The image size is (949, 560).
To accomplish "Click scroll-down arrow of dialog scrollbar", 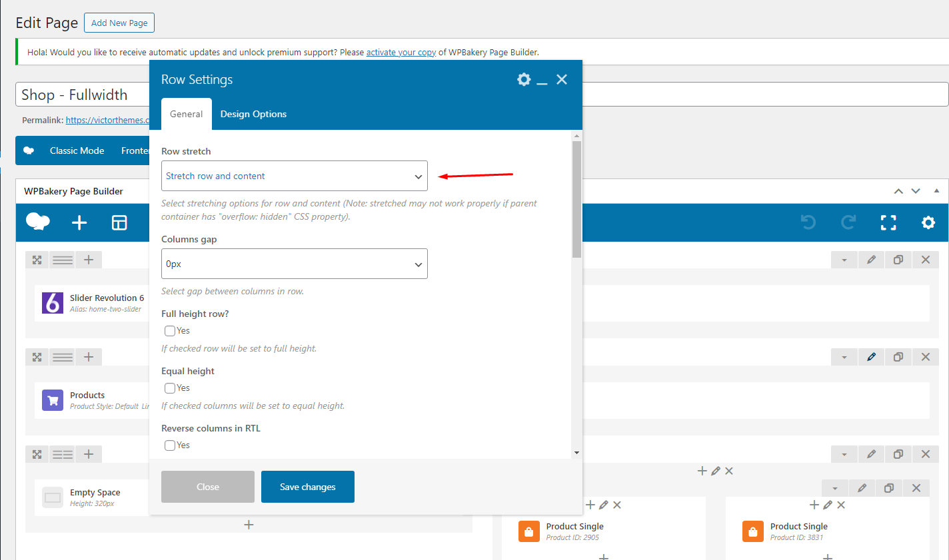I will (x=576, y=453).
